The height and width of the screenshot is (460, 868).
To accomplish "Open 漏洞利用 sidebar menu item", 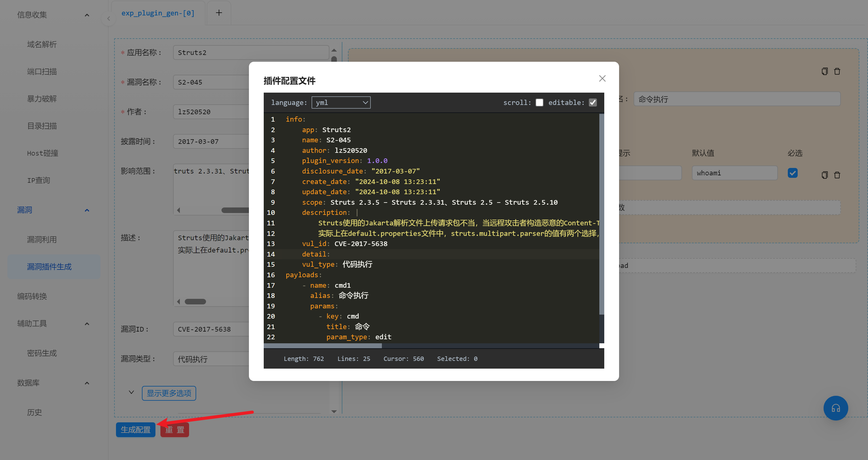I will 42,240.
